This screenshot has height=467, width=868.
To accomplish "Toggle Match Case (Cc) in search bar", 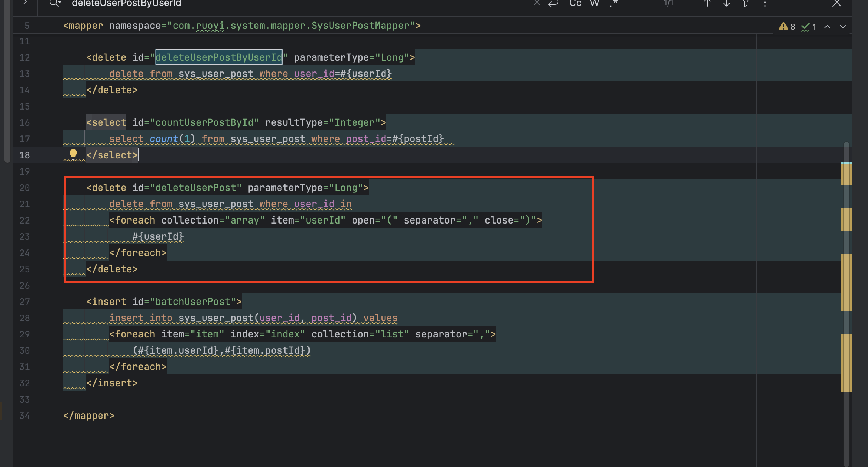I will 575,3.
